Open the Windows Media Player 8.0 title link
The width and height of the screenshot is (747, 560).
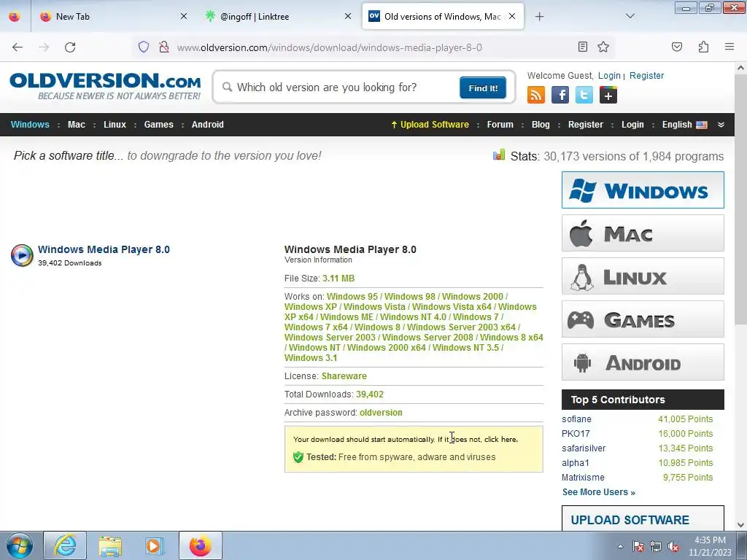click(x=104, y=249)
